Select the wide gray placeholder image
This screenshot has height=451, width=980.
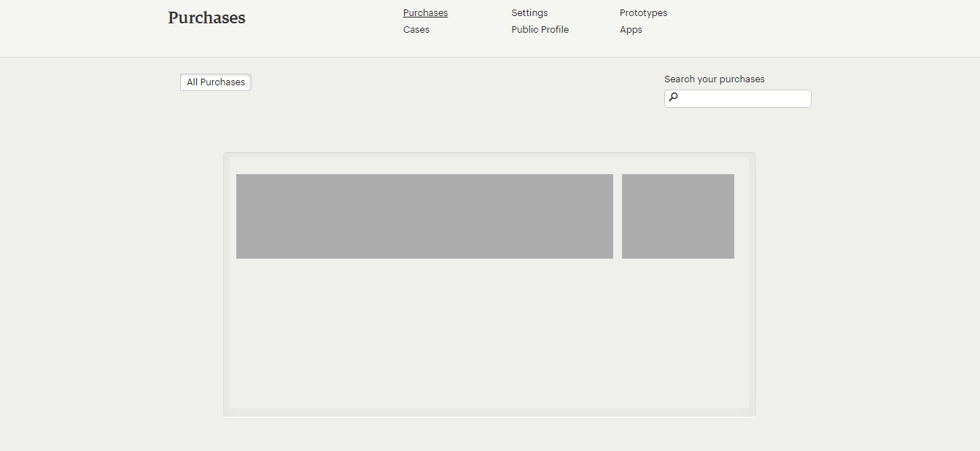424,216
